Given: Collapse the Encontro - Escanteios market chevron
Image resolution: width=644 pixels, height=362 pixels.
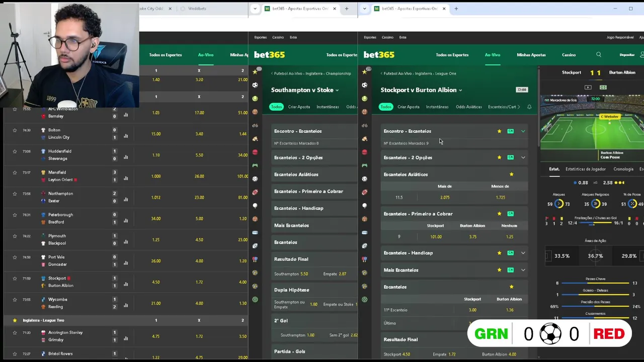Looking at the screenshot, I should (523, 131).
